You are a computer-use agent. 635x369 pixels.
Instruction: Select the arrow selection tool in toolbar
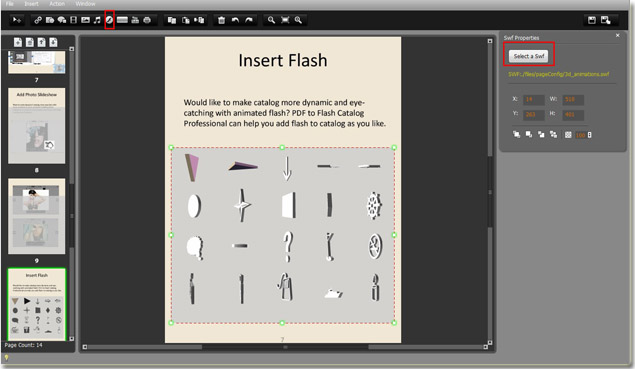click(17, 20)
